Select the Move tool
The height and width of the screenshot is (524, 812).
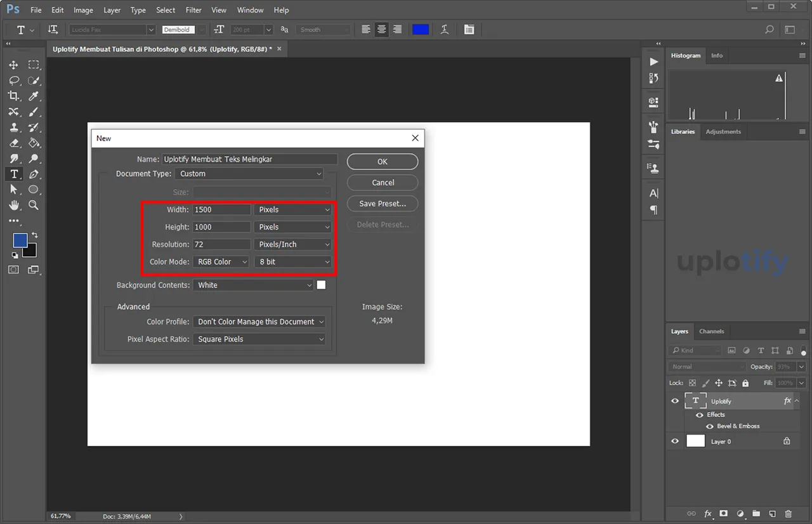point(13,65)
